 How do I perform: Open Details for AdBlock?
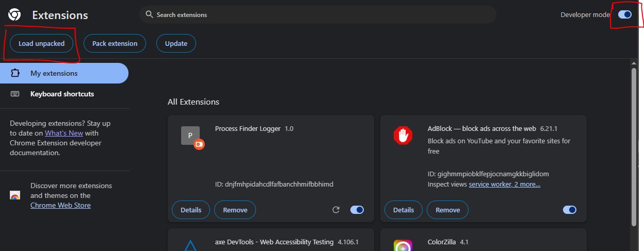[x=404, y=210]
